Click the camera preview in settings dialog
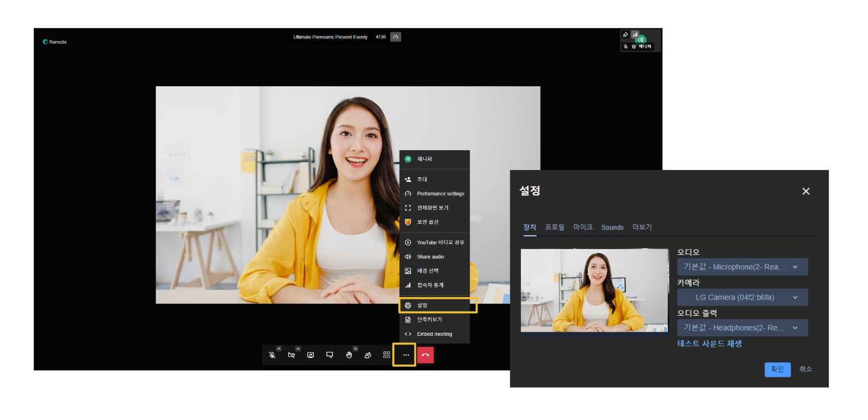This screenshot has height=420, width=868. pyautogui.click(x=594, y=290)
